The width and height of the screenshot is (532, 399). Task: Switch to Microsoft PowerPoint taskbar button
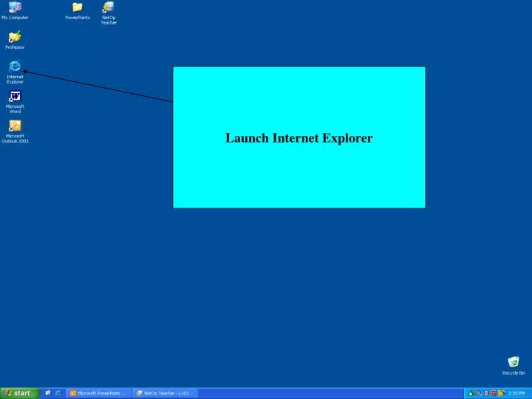click(x=98, y=393)
